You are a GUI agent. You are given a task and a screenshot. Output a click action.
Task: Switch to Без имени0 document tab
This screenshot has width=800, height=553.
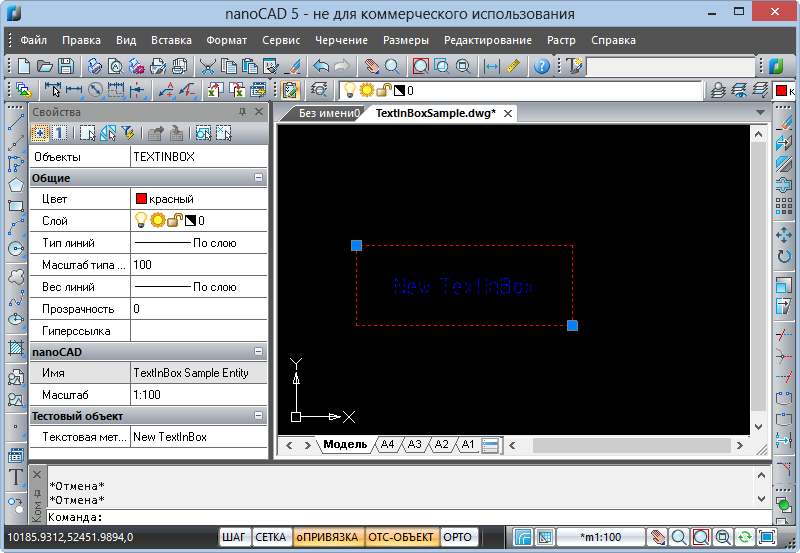point(329,113)
